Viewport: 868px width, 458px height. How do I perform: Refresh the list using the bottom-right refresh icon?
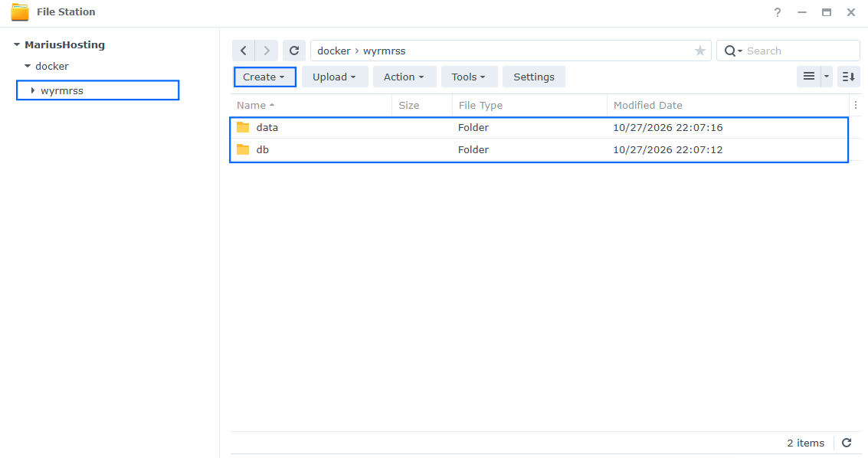pyautogui.click(x=847, y=443)
